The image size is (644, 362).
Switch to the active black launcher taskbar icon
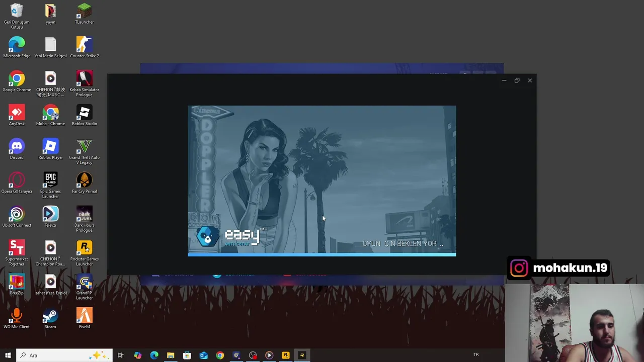pos(302,355)
